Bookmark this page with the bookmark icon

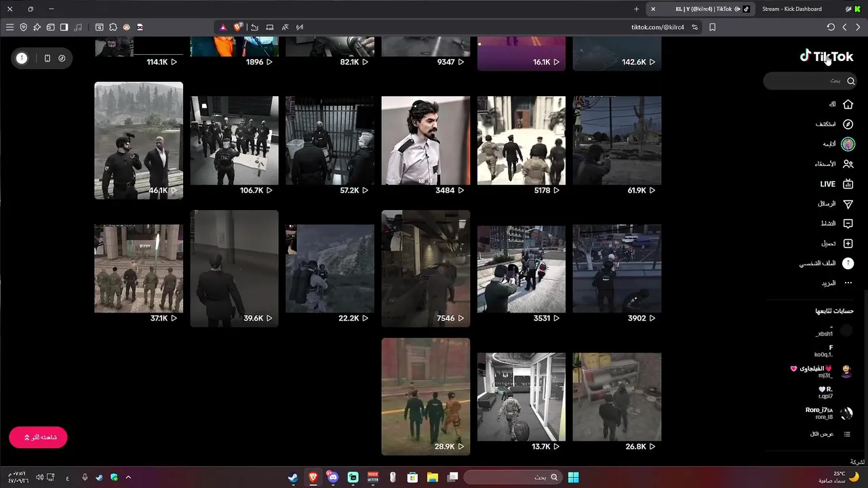[712, 27]
